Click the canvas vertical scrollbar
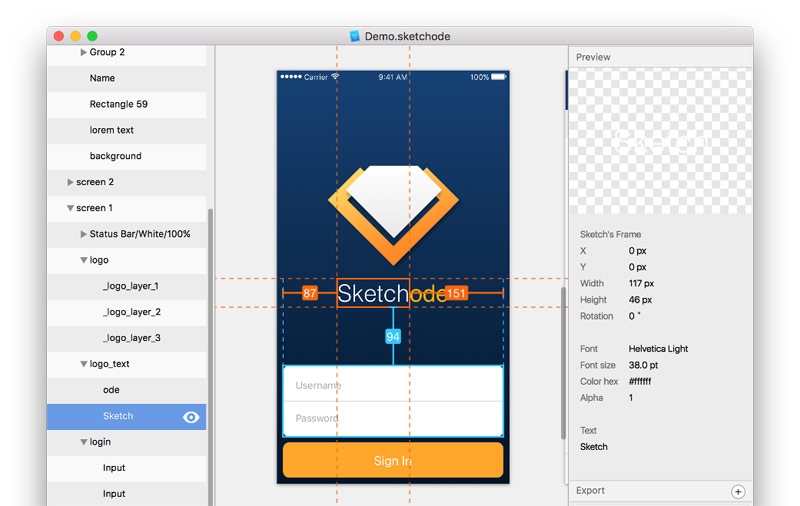Image resolution: width=800 pixels, height=506 pixels. [563, 363]
